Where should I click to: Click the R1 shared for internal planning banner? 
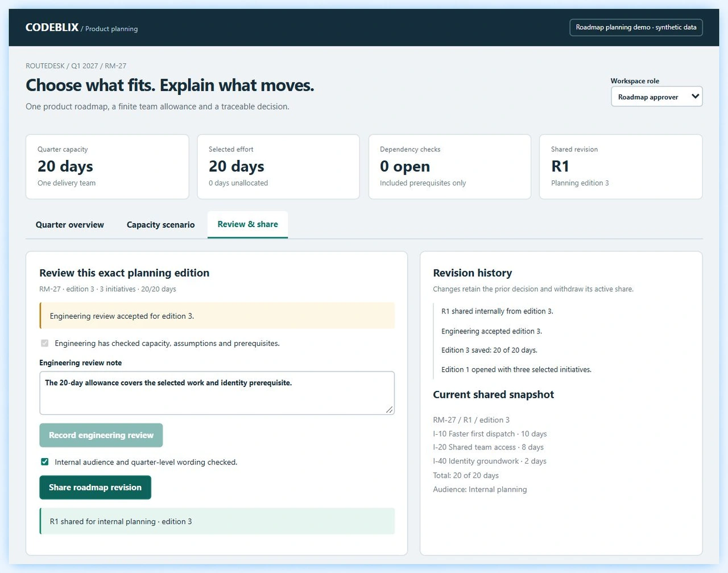point(217,521)
